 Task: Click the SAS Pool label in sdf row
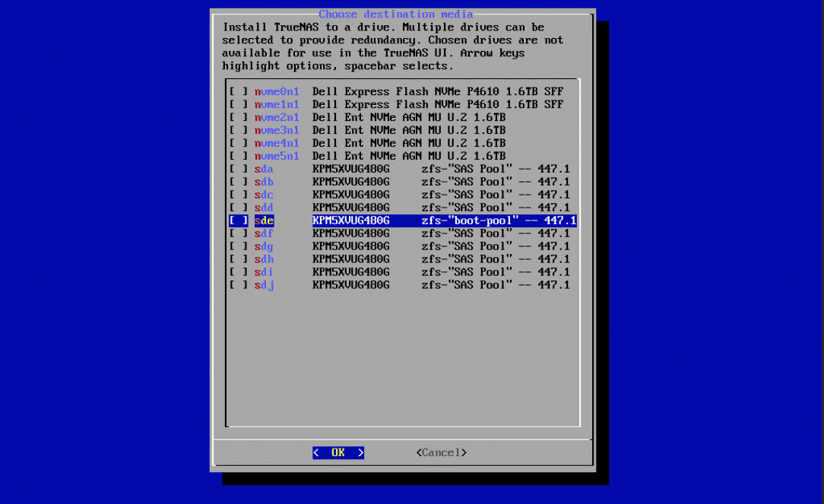[x=467, y=233]
